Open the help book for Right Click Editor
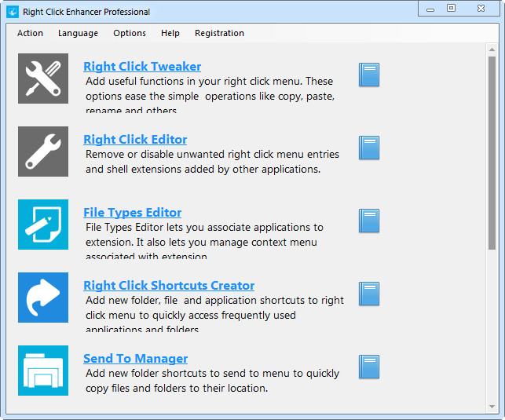Screen dimensions: 505x420 click(369, 148)
